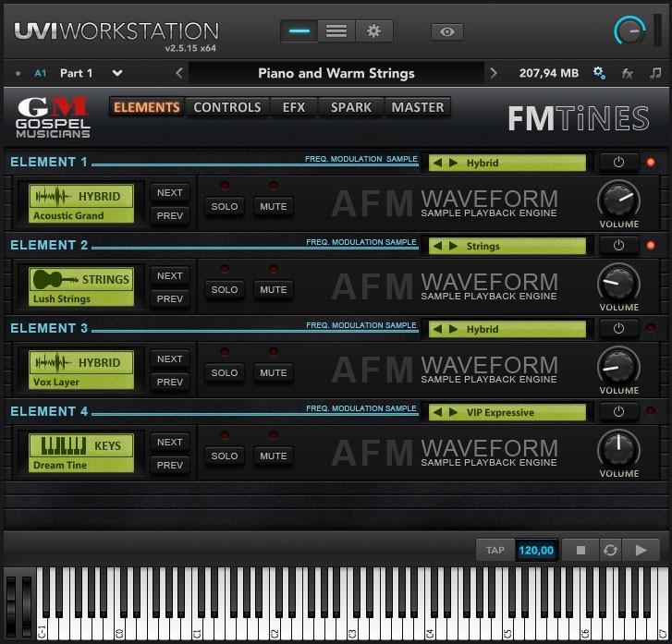Click the TAP tempo button

click(x=495, y=550)
